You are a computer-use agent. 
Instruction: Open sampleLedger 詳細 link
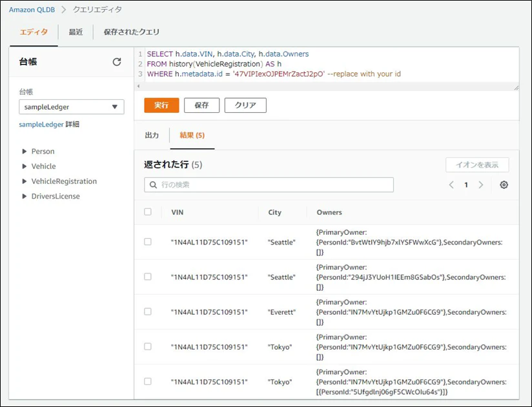[x=49, y=124]
